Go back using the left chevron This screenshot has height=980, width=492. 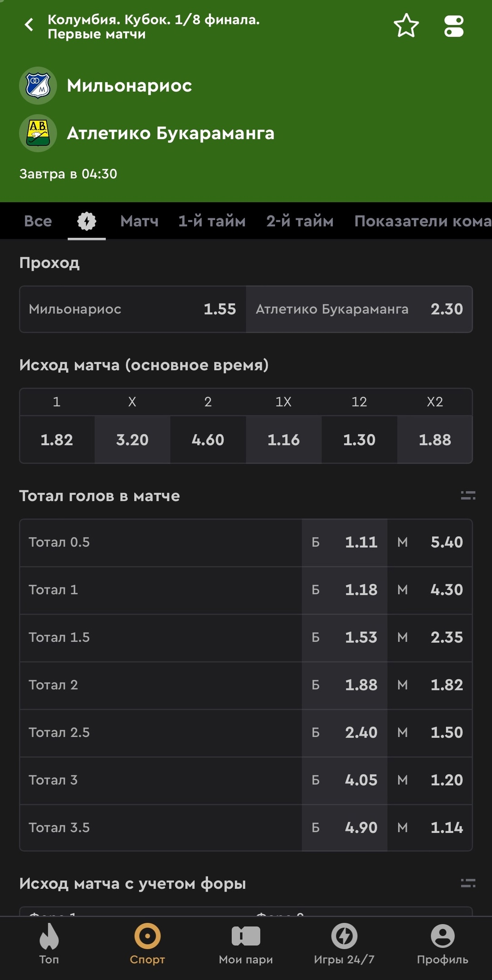[29, 24]
